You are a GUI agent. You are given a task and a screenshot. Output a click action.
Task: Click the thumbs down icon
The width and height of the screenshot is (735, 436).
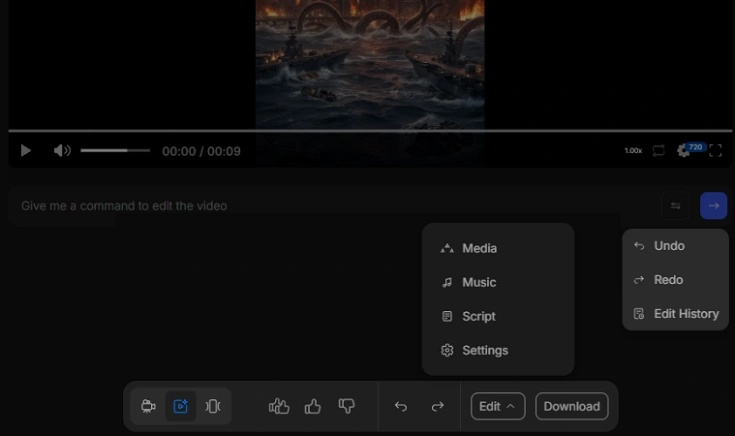click(x=346, y=406)
